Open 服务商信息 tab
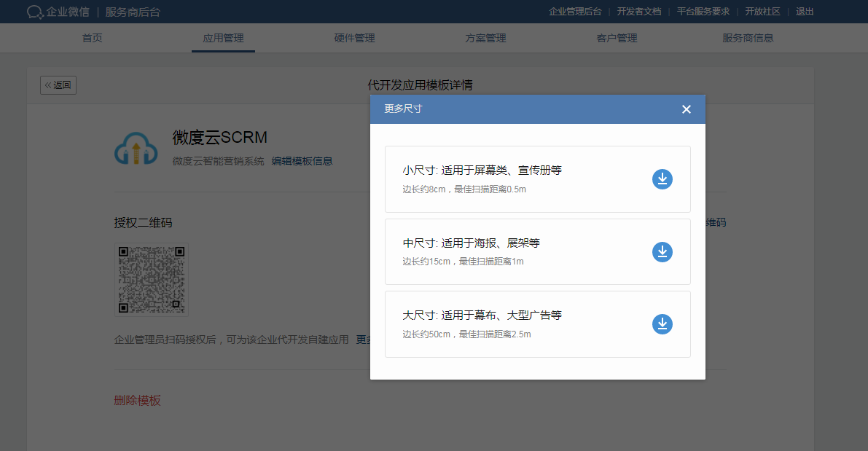 coord(748,38)
